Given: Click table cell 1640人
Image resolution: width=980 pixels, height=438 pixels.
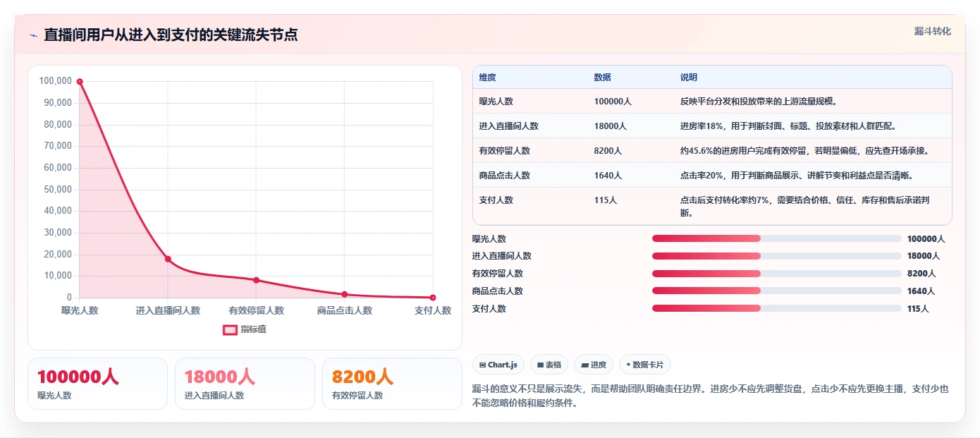Looking at the screenshot, I should click(x=608, y=176).
